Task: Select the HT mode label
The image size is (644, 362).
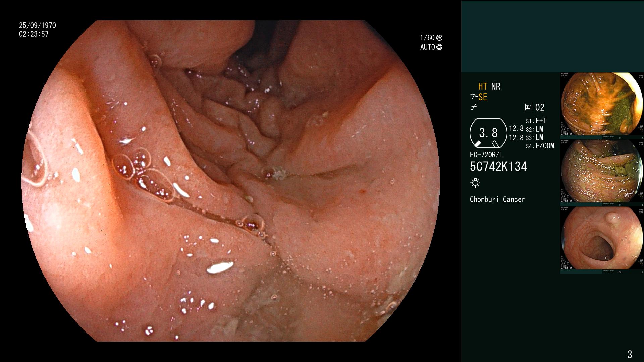Action: (483, 86)
